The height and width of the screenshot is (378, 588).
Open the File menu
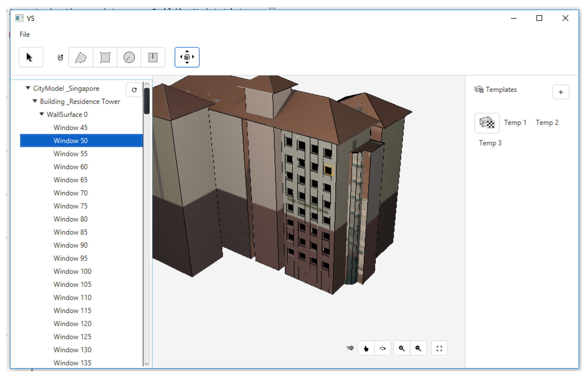pos(25,34)
